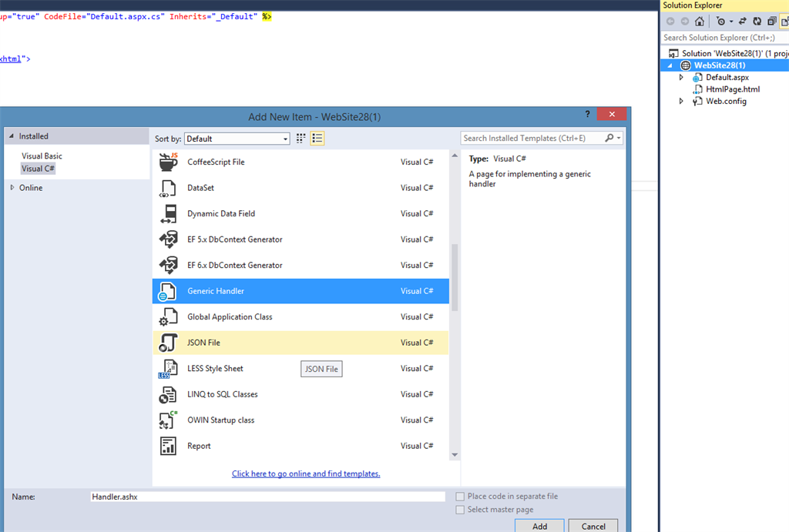Collapse the WebSite28(1) project node
Viewport: 789px width, 532px height.
[x=670, y=65]
